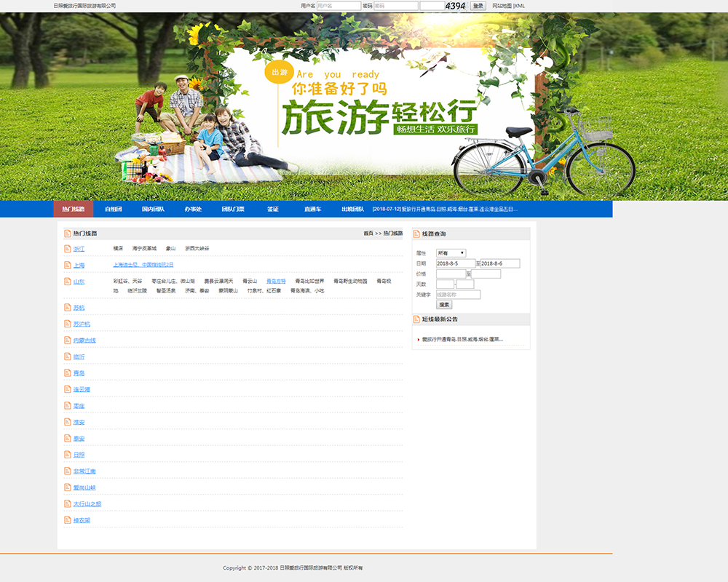Viewport: 728px width, 582px height.
Task: Focus the 用户名 username input field
Action: (x=339, y=6)
